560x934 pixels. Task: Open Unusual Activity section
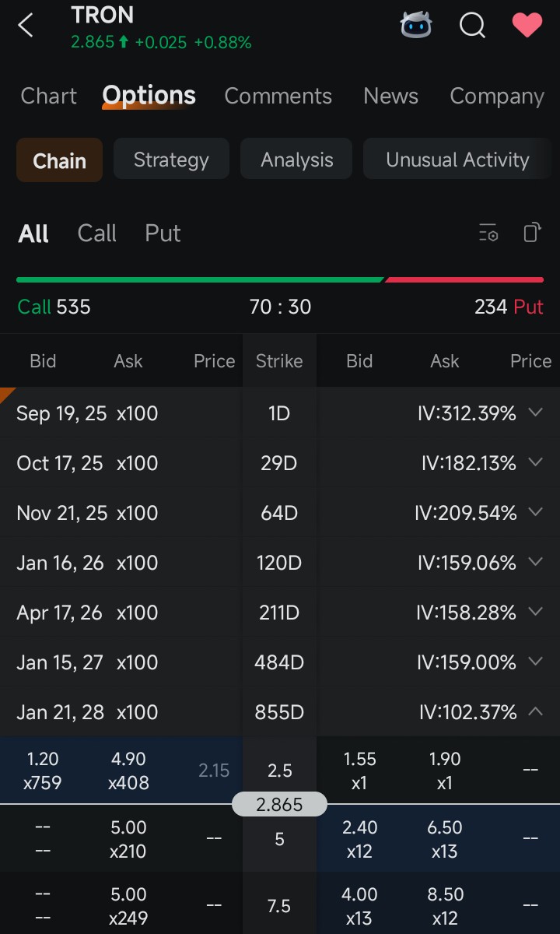(x=457, y=160)
